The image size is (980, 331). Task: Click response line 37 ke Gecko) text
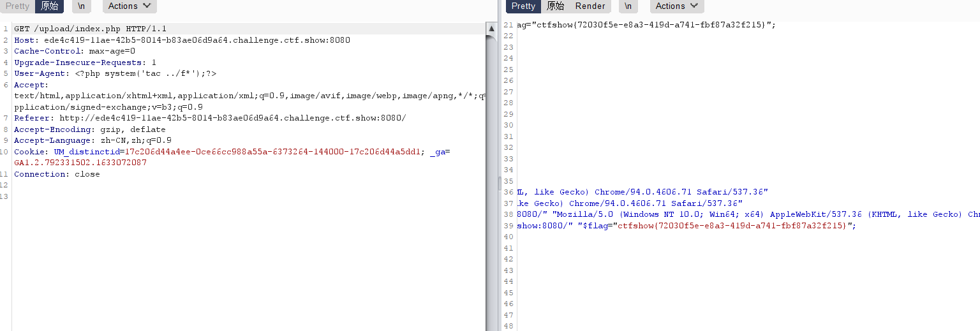click(630, 203)
